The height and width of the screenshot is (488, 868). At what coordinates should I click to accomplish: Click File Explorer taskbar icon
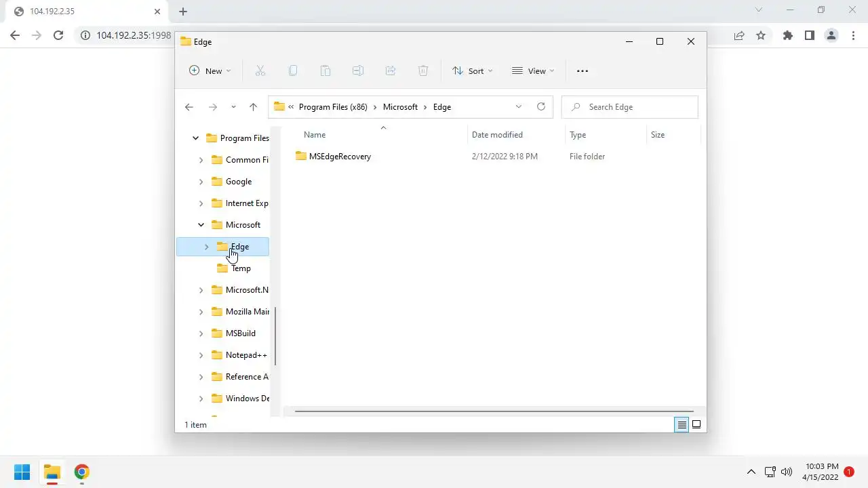point(52,472)
